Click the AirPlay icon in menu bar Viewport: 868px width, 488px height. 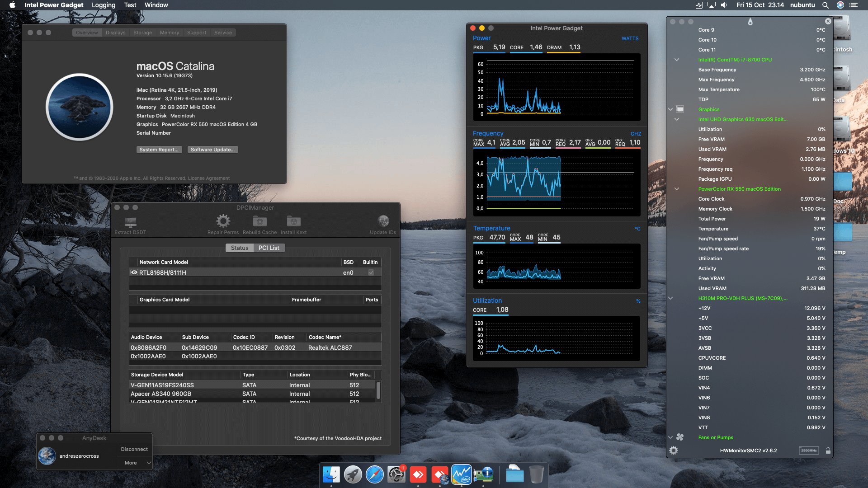coord(712,5)
